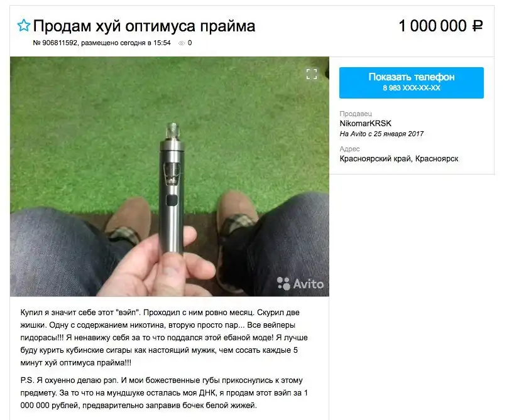Click the eye views icon
Screen dimensions: 509x420
click(182, 43)
